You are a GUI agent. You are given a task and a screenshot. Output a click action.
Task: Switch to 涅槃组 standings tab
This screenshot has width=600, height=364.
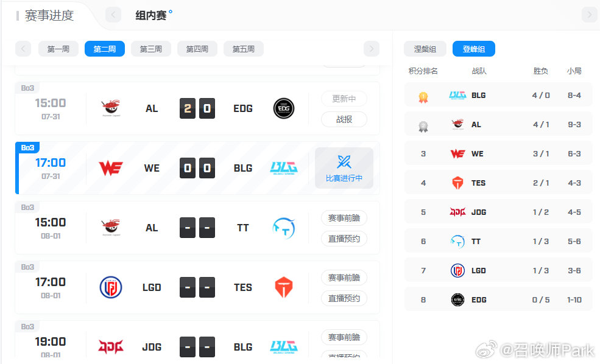[x=425, y=49]
